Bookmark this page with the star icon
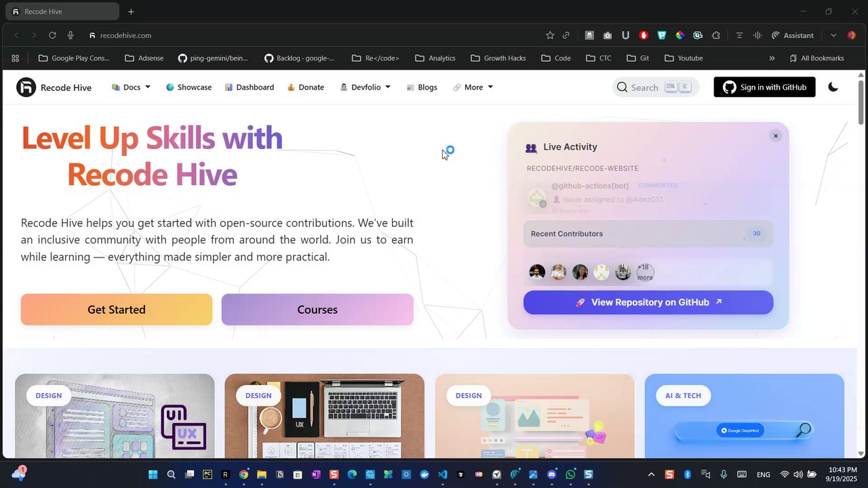This screenshot has height=488, width=868. (550, 35)
